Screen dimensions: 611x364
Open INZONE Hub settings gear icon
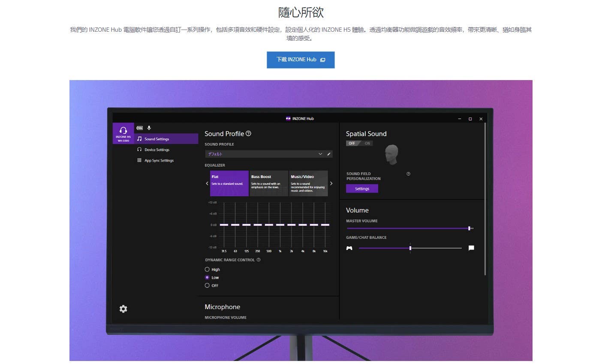123,309
